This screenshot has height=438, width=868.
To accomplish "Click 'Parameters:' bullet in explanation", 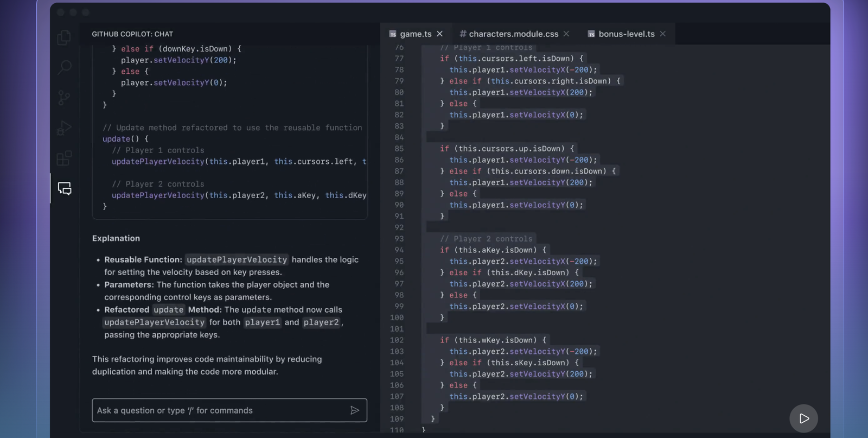I will [129, 284].
